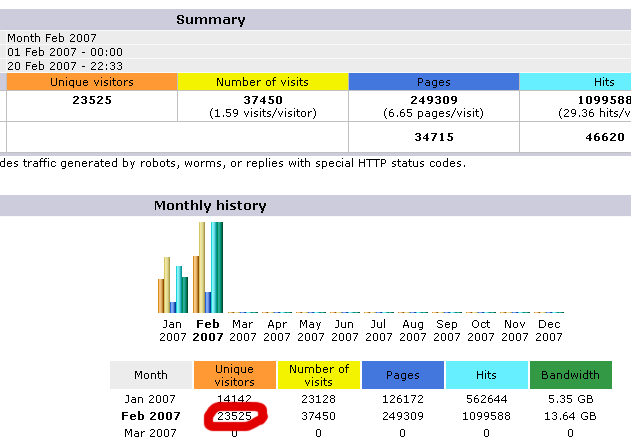Click the cyan hits bar for Jan
The height and width of the screenshot is (442, 631).
pyautogui.click(x=179, y=289)
